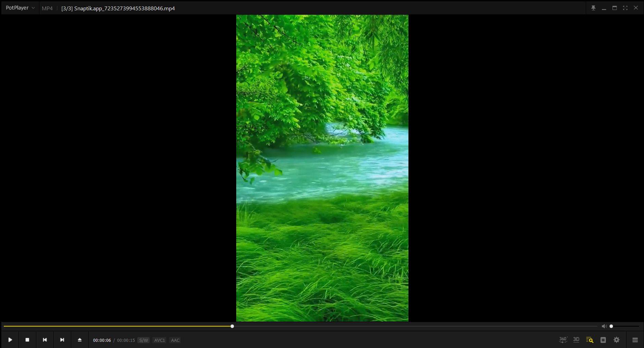Screen dimensions: 644x348
Task: Click the total duration 00:00:15 display
Action: click(x=126, y=340)
